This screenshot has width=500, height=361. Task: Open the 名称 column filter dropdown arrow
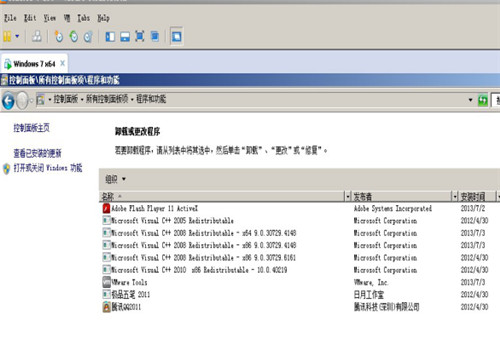pyautogui.click(x=348, y=197)
